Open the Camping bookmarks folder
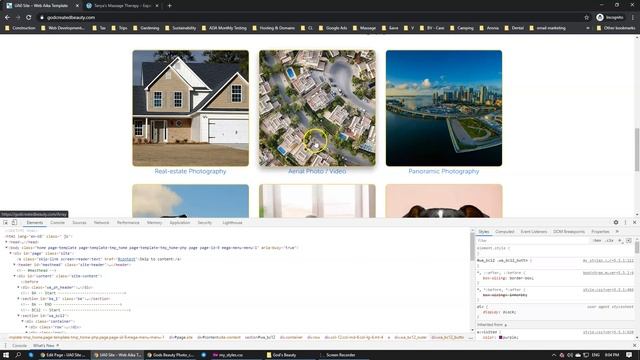The height and width of the screenshot is (360, 640). click(462, 28)
